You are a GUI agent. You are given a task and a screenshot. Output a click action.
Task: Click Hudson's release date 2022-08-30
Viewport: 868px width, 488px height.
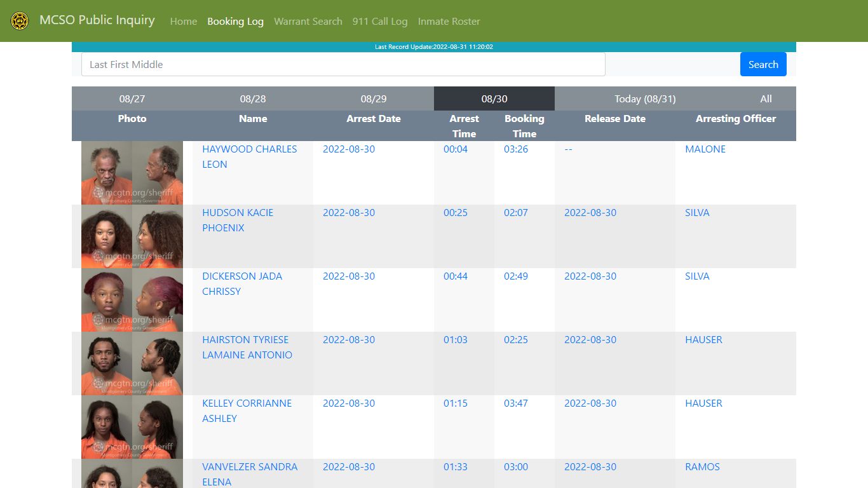pyautogui.click(x=590, y=212)
